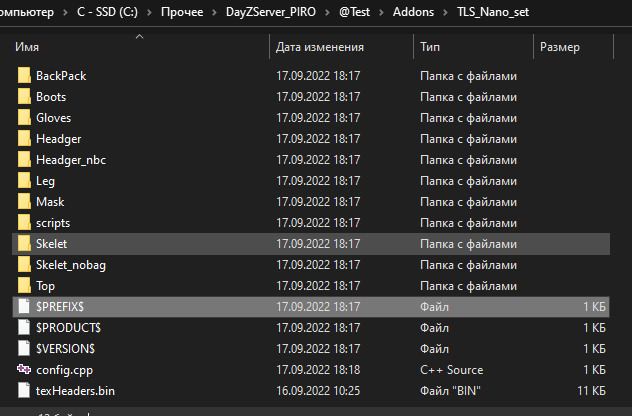
Task: Select the BackPack folder icon
Action: click(x=24, y=75)
